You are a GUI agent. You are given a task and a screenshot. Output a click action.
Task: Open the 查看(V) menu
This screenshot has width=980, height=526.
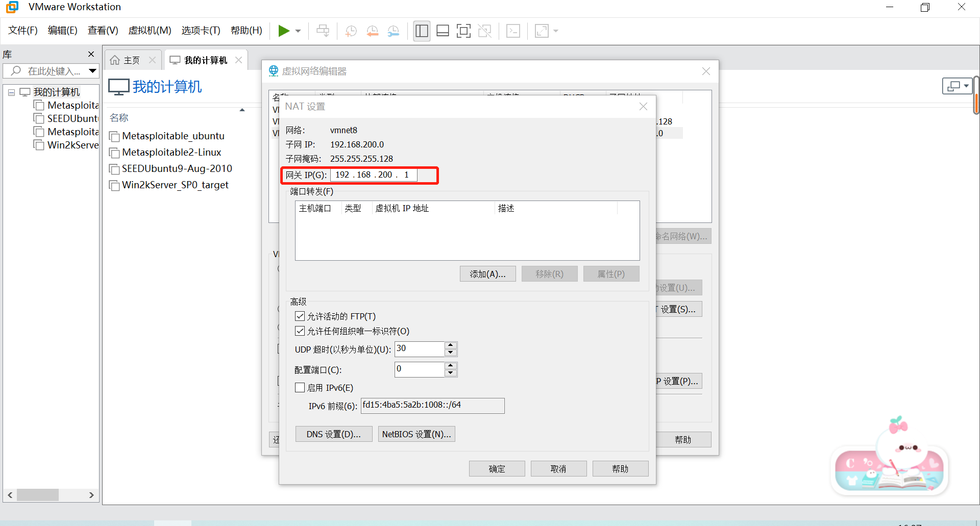(103, 31)
